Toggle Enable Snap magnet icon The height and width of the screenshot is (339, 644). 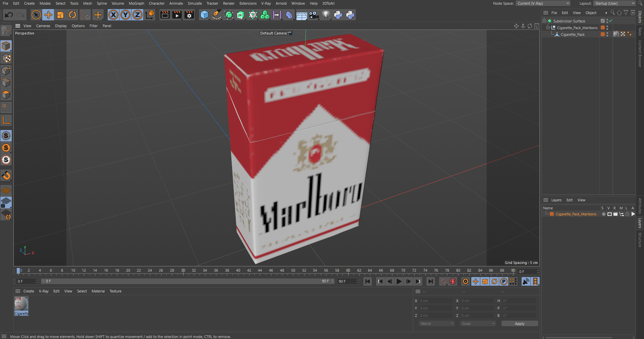(6, 175)
